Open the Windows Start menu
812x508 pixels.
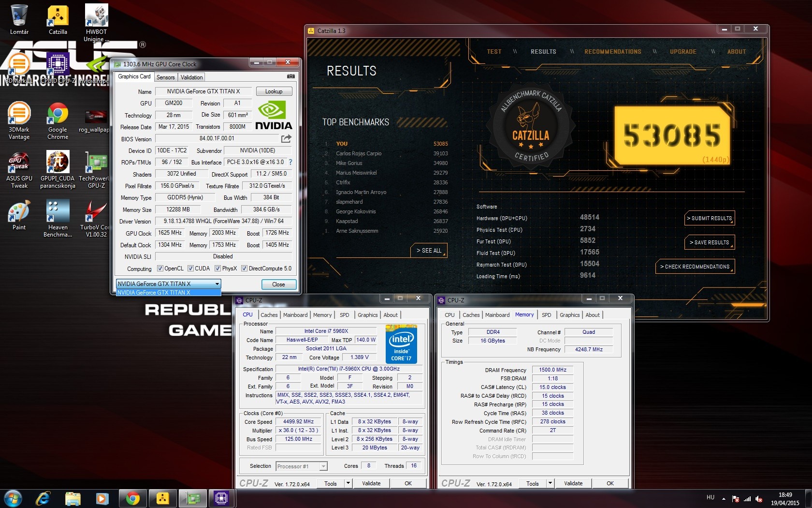click(12, 498)
